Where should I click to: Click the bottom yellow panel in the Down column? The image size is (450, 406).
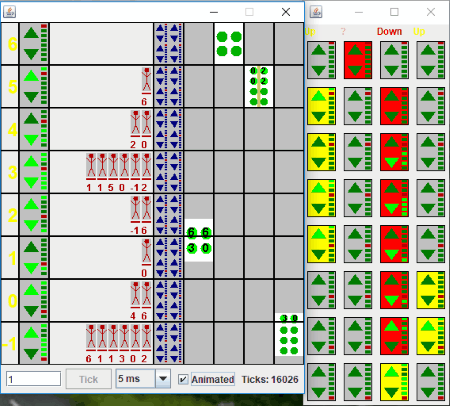click(x=394, y=382)
